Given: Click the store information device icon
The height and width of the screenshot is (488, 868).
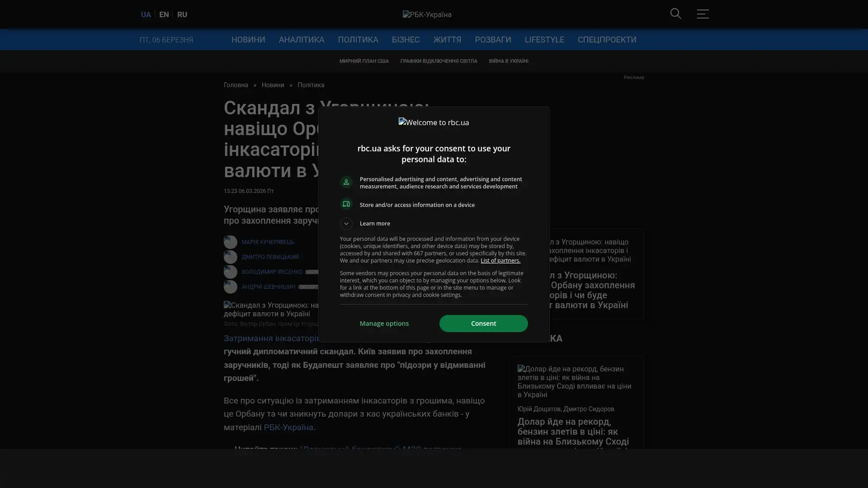Looking at the screenshot, I should tap(346, 204).
